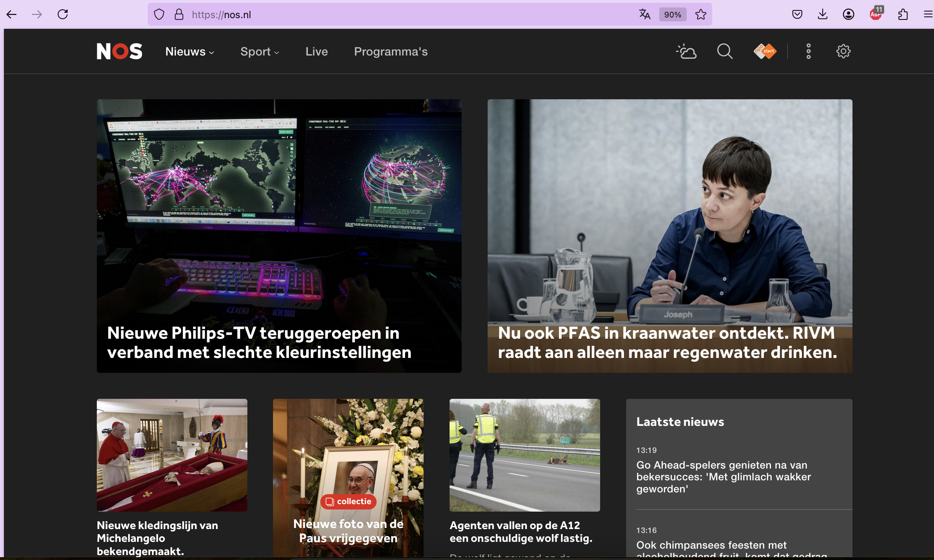Open the settings gear icon
The width and height of the screenshot is (934, 560).
click(x=843, y=51)
